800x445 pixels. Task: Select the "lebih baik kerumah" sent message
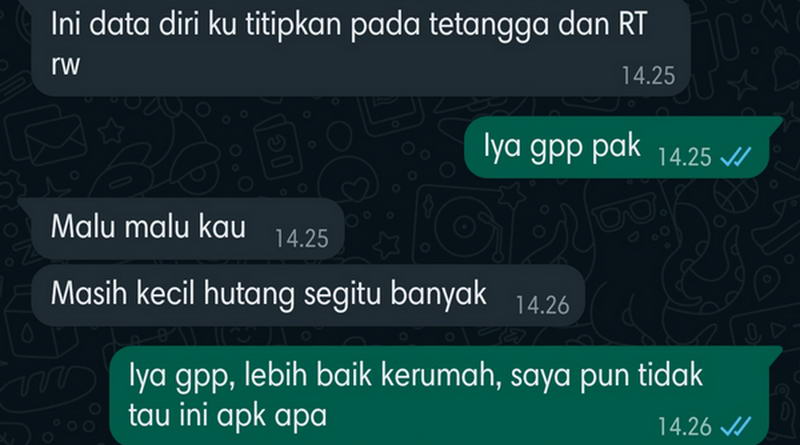[x=446, y=395]
